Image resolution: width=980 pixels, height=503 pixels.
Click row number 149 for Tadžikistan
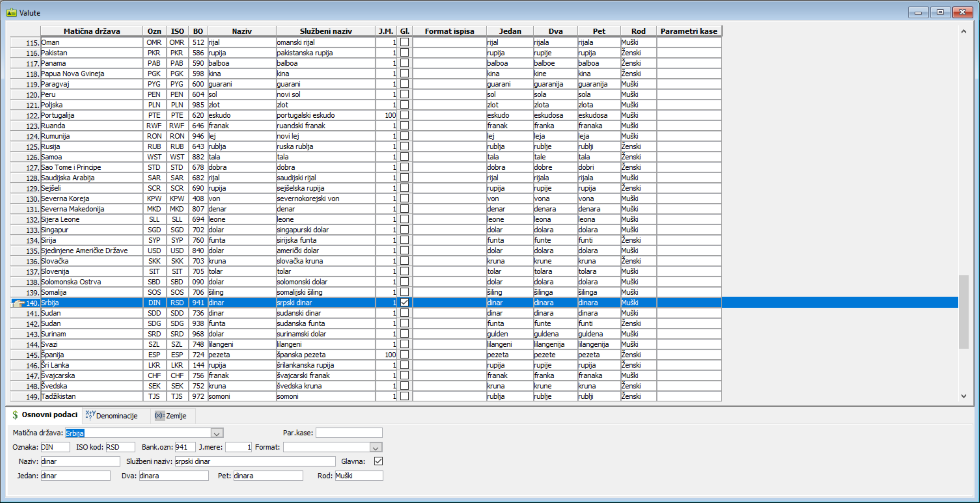coord(26,397)
